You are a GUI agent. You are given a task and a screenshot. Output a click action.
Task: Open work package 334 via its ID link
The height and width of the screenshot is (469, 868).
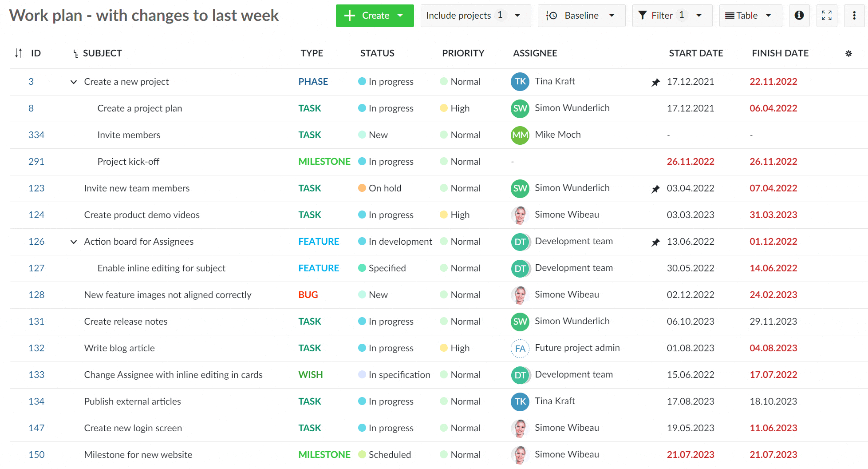click(x=36, y=135)
